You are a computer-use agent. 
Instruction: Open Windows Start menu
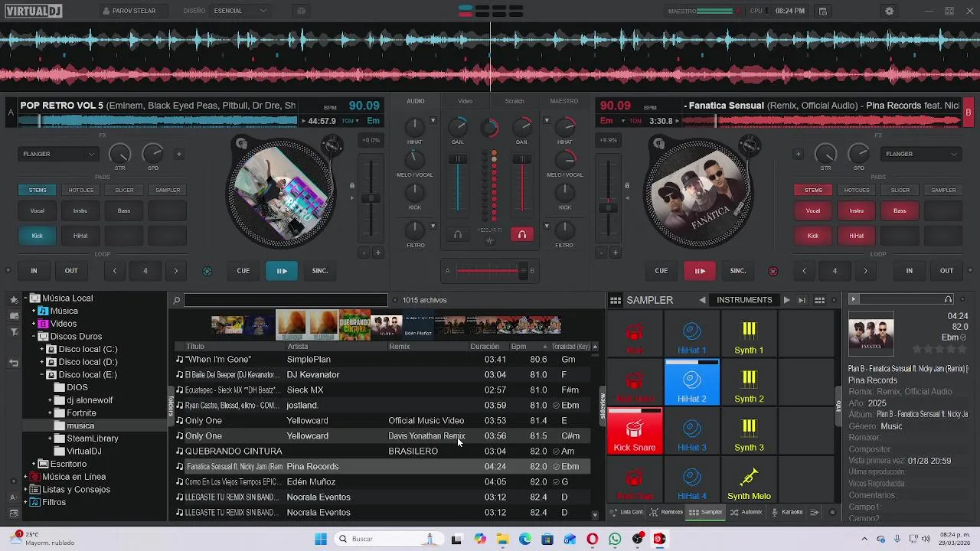point(321,539)
